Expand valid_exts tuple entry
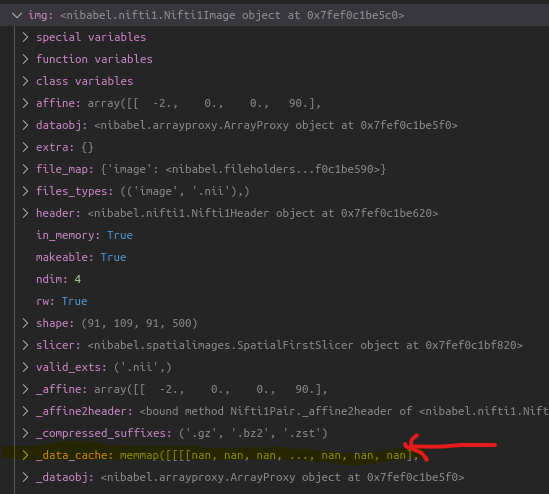This screenshot has height=494, width=549. [x=25, y=367]
